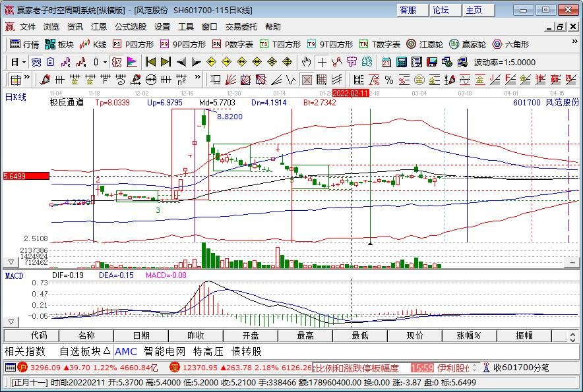Open the P四方形 tool
Viewport: 583px width, 392px height.
click(x=133, y=45)
